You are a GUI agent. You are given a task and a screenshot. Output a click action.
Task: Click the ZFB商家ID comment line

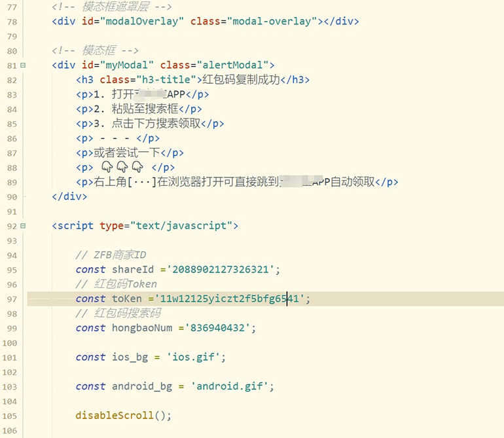[x=111, y=255]
